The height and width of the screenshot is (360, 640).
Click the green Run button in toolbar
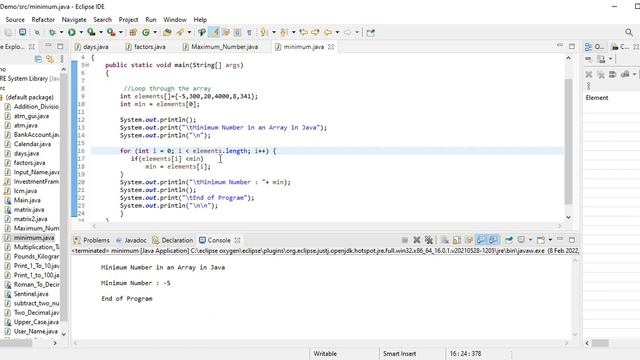coord(72,32)
